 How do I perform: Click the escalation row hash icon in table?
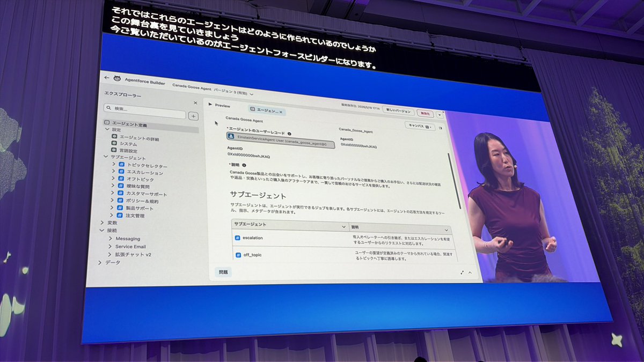point(237,238)
